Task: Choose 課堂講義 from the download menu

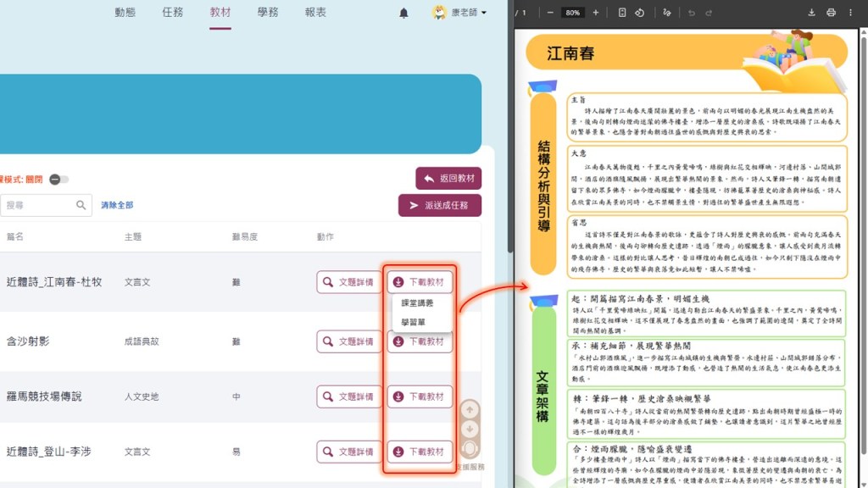Action: (417, 303)
